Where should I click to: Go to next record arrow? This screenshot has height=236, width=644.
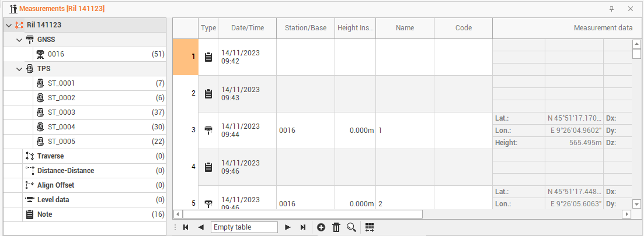click(x=287, y=227)
